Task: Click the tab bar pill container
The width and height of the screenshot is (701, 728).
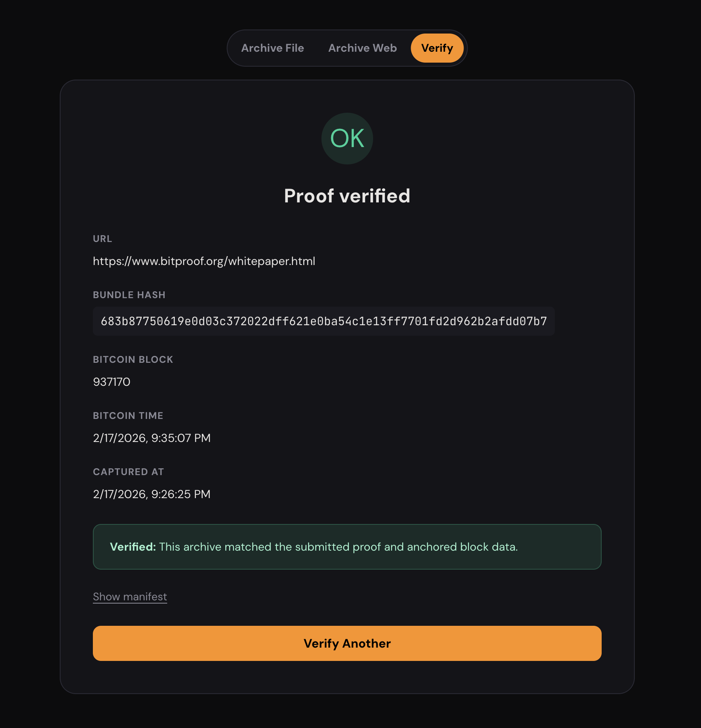Action: click(x=347, y=48)
